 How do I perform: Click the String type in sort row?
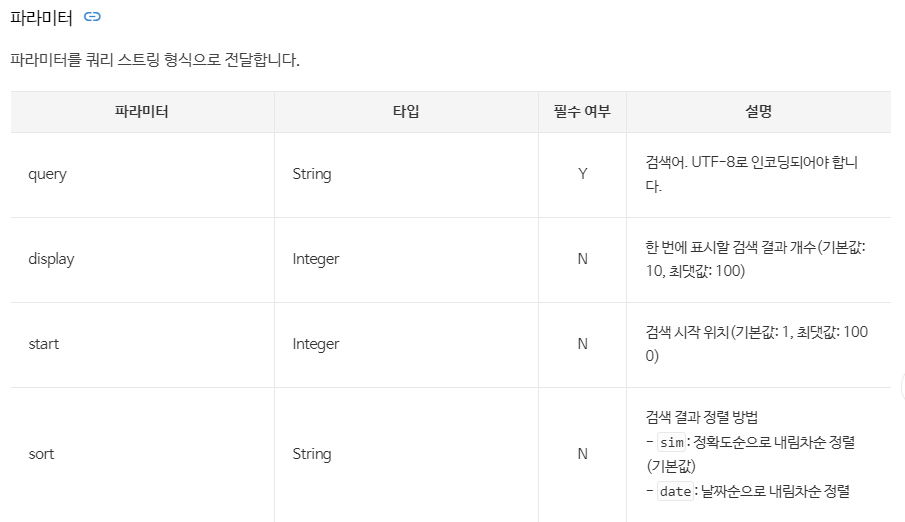312,454
